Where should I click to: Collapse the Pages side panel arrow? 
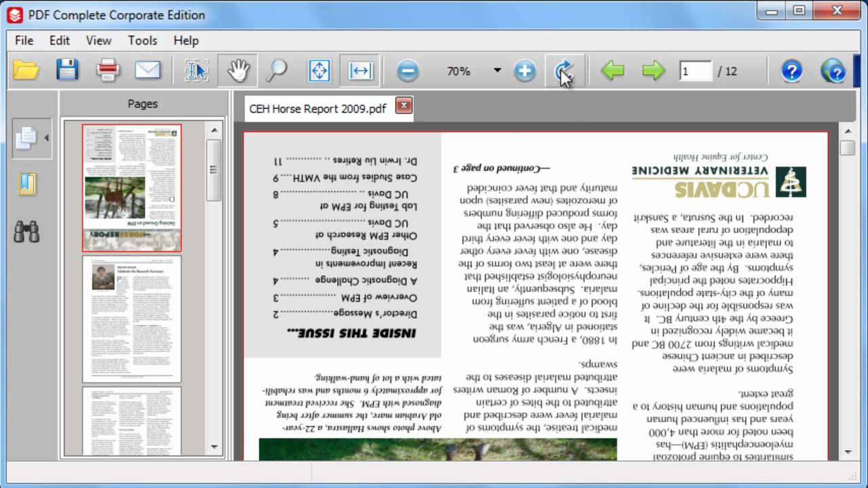coord(46,138)
